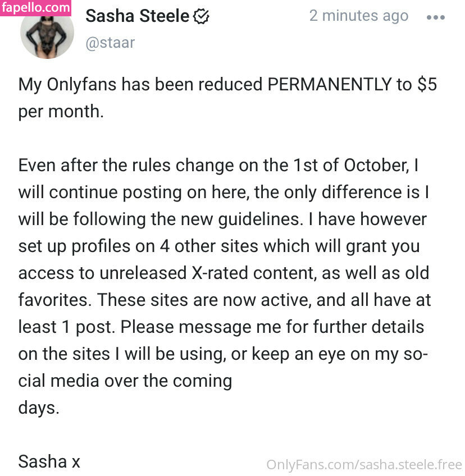
Task: Open Sasha Steele's profile via display name
Action: [138, 16]
